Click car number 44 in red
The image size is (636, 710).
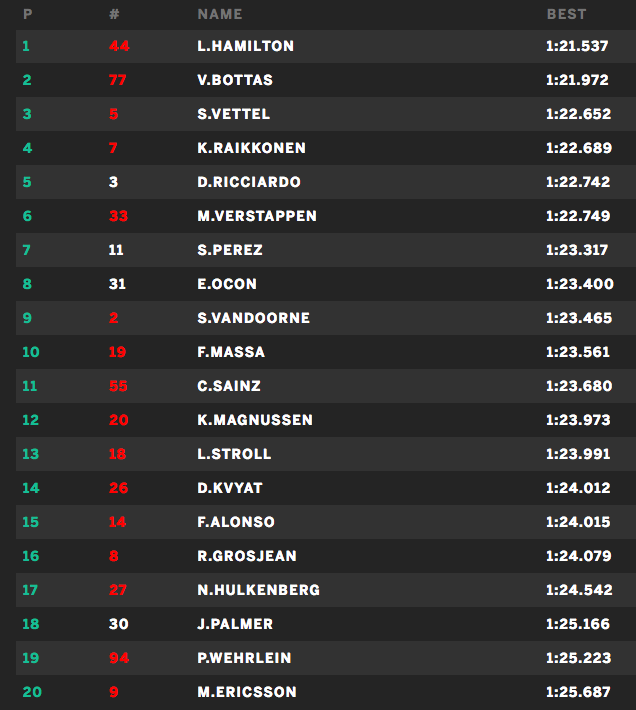[120, 46]
